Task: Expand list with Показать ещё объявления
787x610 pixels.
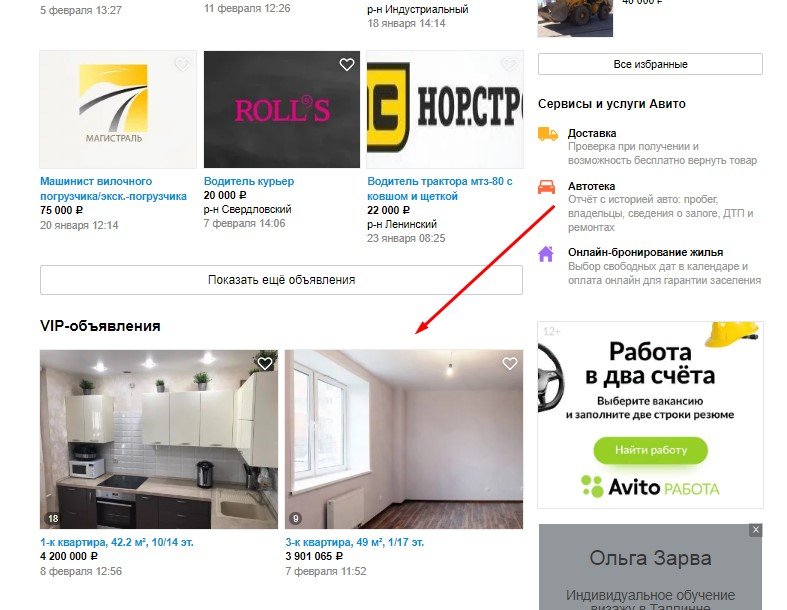Action: pos(282,280)
